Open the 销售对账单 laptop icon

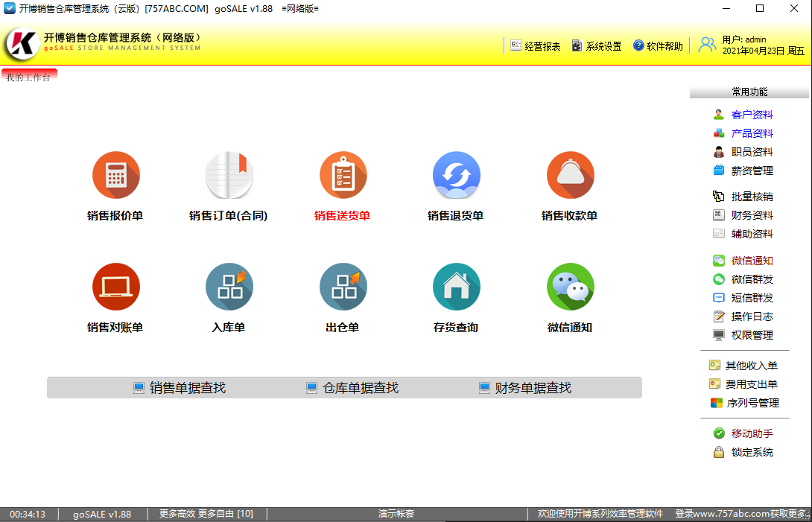116,287
